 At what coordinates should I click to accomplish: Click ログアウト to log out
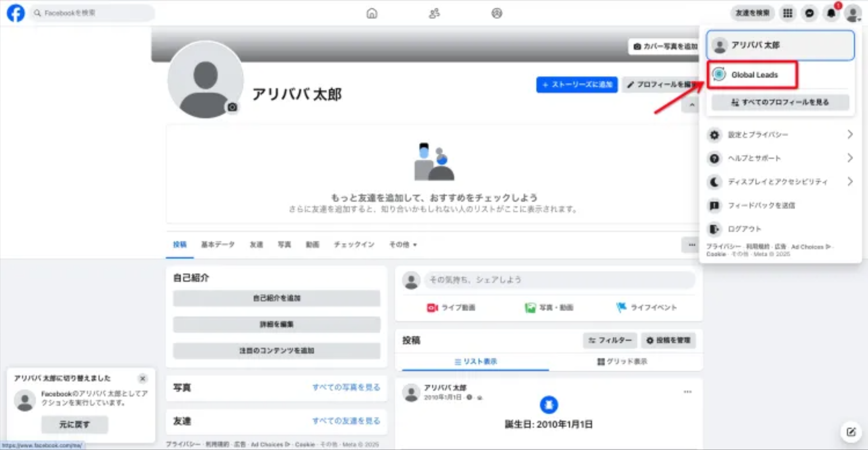780,229
